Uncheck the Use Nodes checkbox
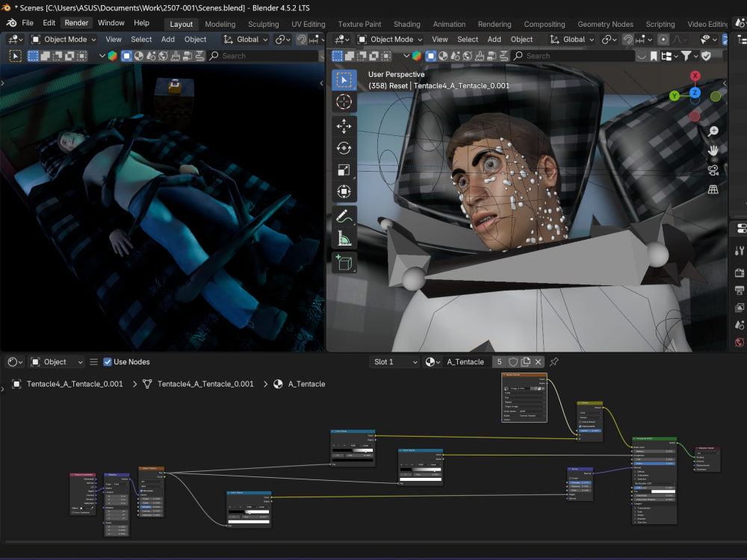This screenshot has height=560, width=747. click(108, 362)
